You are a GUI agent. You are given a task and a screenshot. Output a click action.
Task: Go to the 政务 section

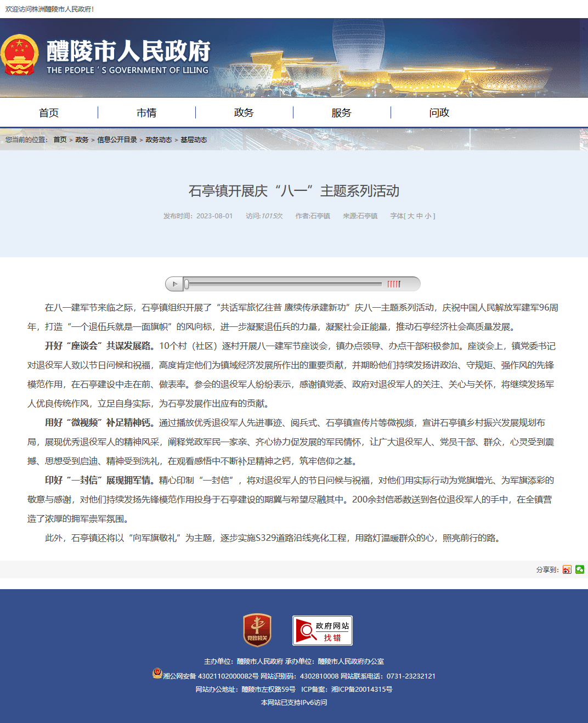click(244, 112)
